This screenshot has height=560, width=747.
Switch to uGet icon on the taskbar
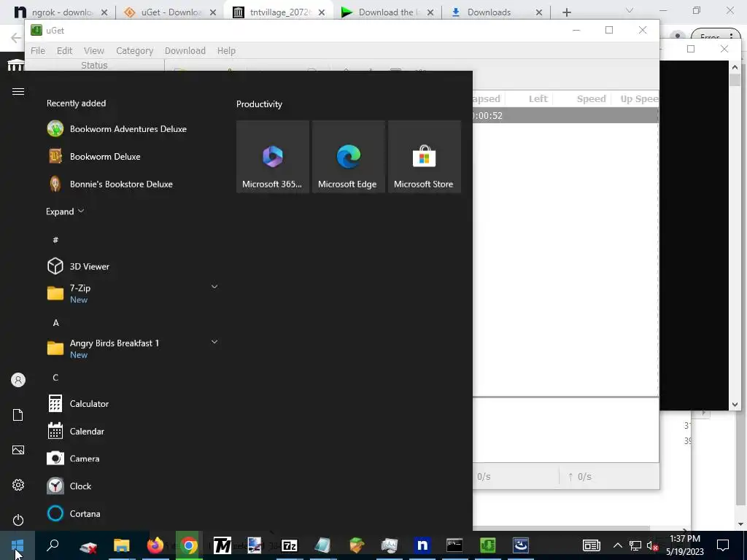point(487,545)
